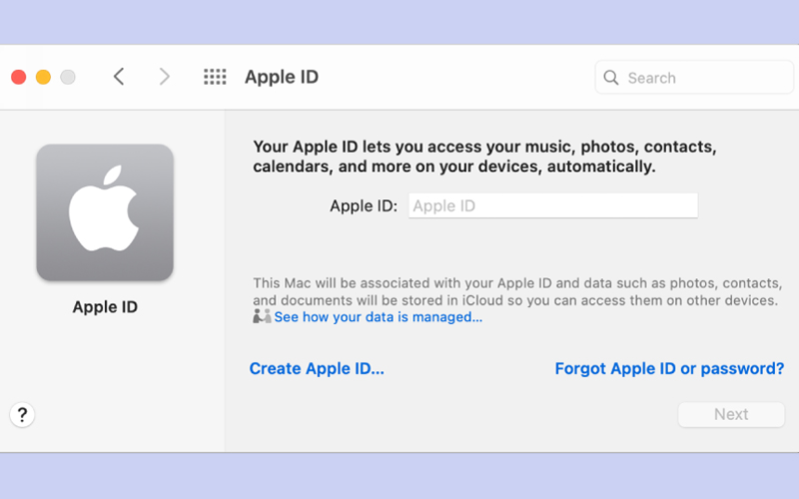Click the Create Apple ID… link

[x=316, y=369]
